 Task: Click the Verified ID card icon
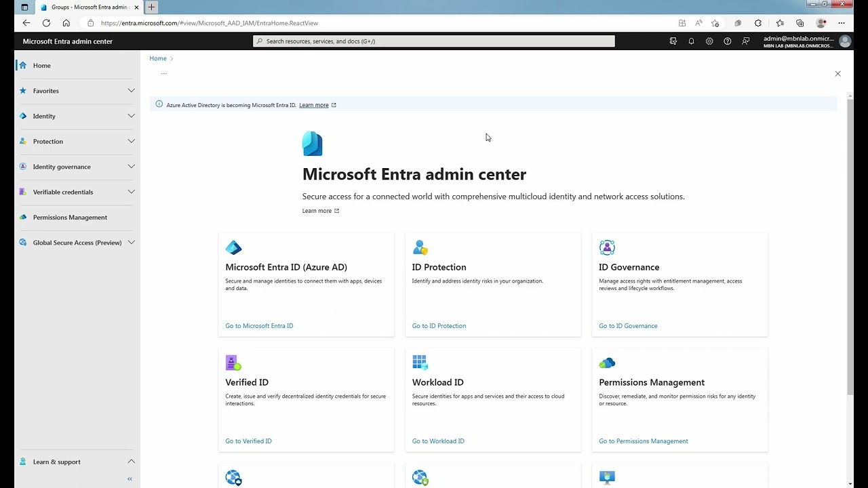pyautogui.click(x=233, y=363)
